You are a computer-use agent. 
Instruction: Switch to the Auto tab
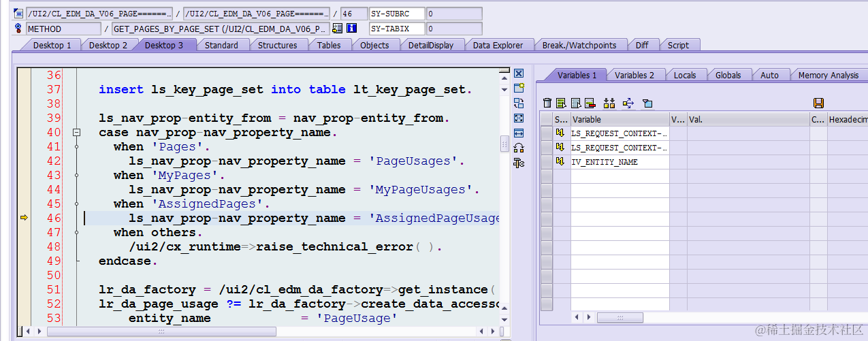coord(769,75)
